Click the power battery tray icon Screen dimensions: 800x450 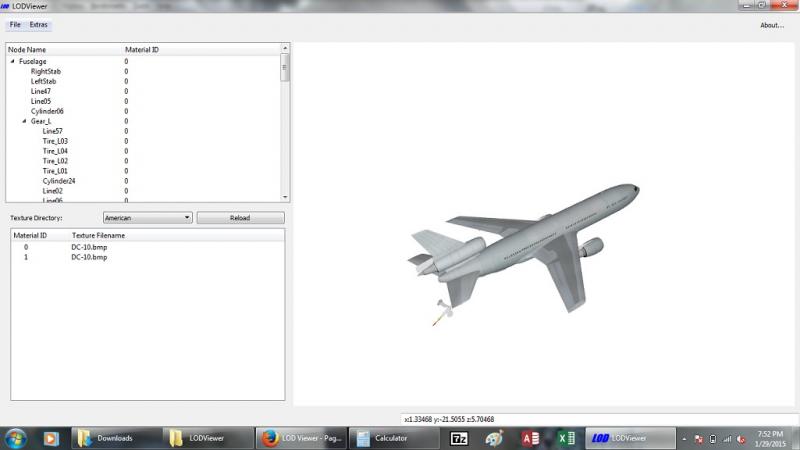click(x=713, y=439)
